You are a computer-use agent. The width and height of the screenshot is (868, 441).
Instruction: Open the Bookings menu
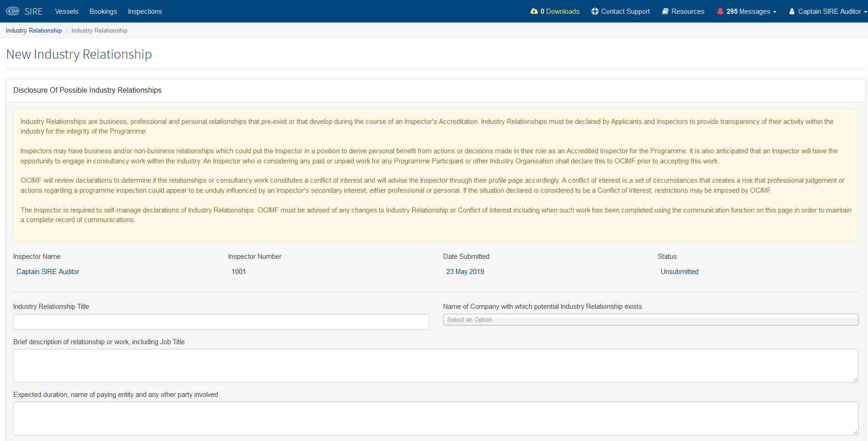click(x=103, y=11)
